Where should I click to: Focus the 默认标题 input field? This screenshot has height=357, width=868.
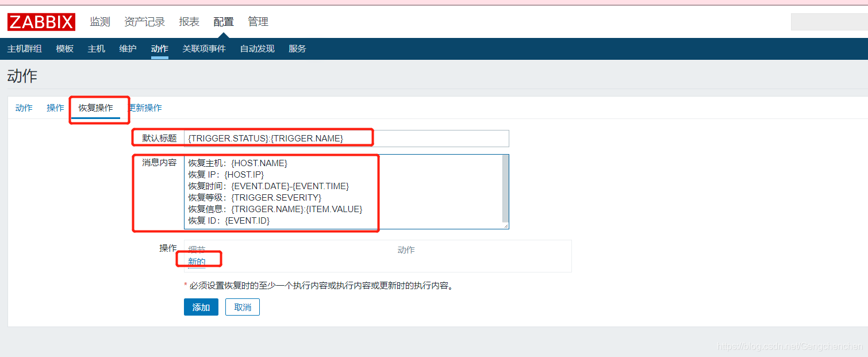(347, 138)
